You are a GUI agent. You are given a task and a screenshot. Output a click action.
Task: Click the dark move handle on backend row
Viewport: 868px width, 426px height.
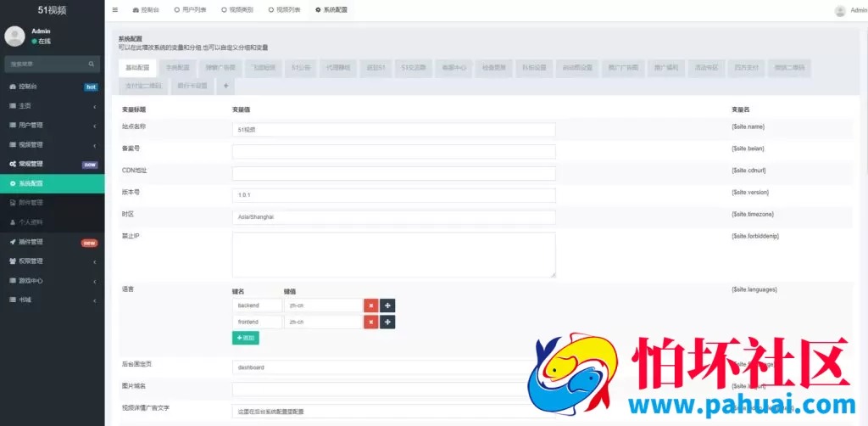coord(387,305)
